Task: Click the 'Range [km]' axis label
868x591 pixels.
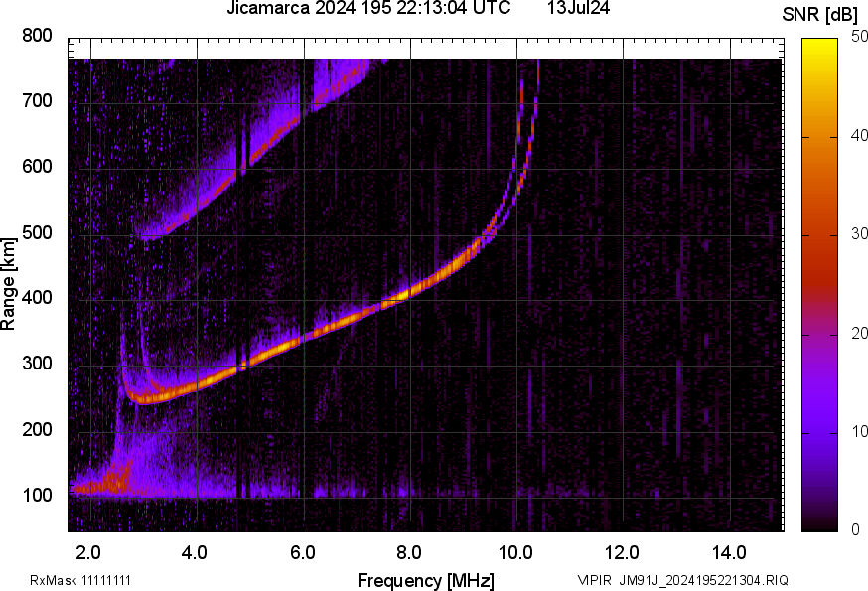Action: tap(8, 284)
